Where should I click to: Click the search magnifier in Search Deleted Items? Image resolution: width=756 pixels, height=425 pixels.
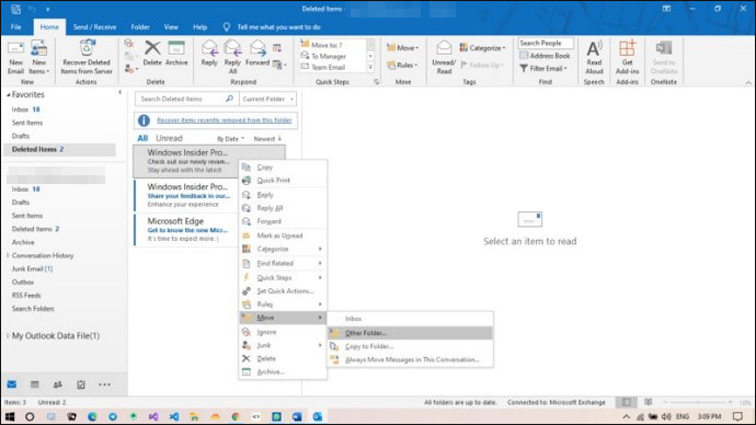point(230,98)
